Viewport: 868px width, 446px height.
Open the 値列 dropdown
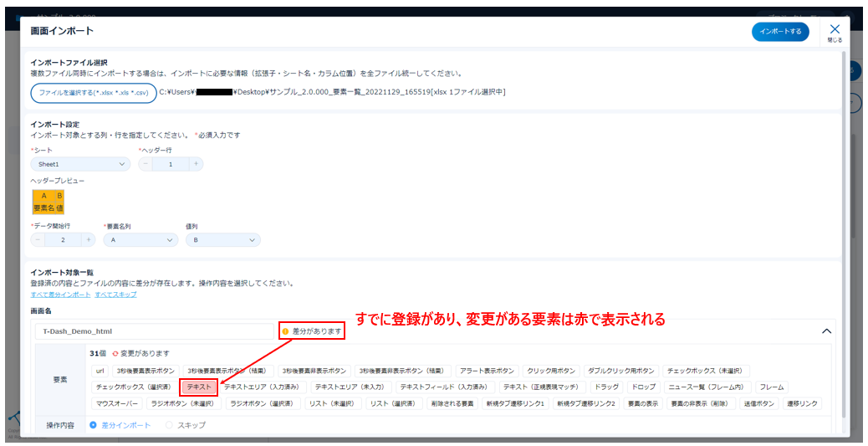pos(222,240)
